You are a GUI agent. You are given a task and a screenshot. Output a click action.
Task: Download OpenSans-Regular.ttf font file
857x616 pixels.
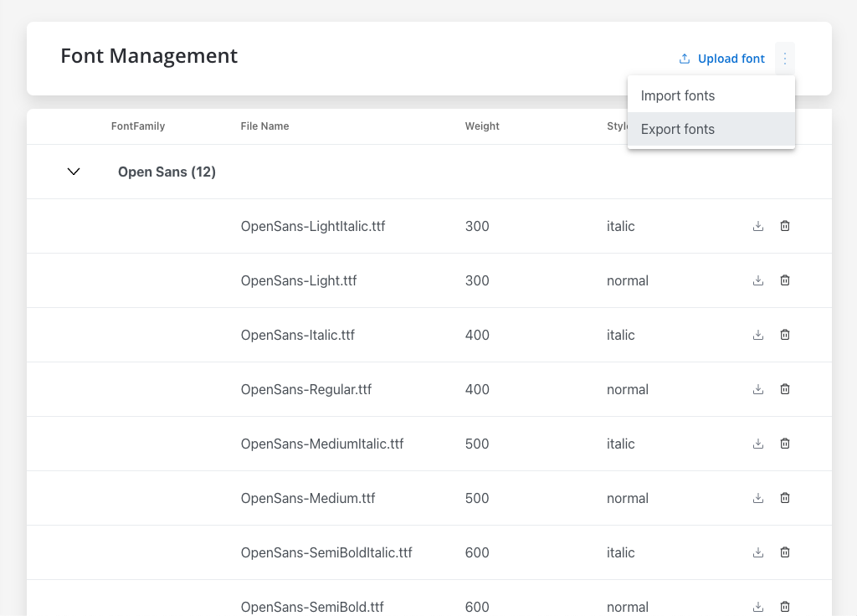tap(758, 389)
